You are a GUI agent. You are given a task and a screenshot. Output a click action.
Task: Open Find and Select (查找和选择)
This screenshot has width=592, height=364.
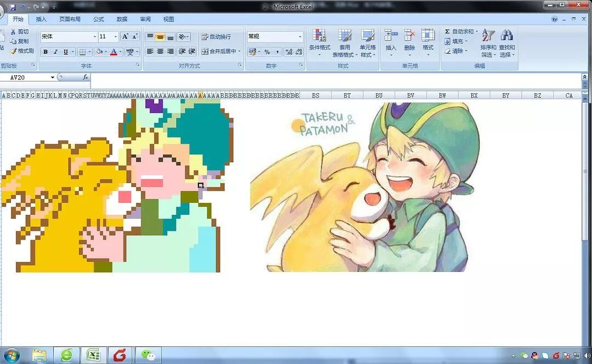point(506,43)
